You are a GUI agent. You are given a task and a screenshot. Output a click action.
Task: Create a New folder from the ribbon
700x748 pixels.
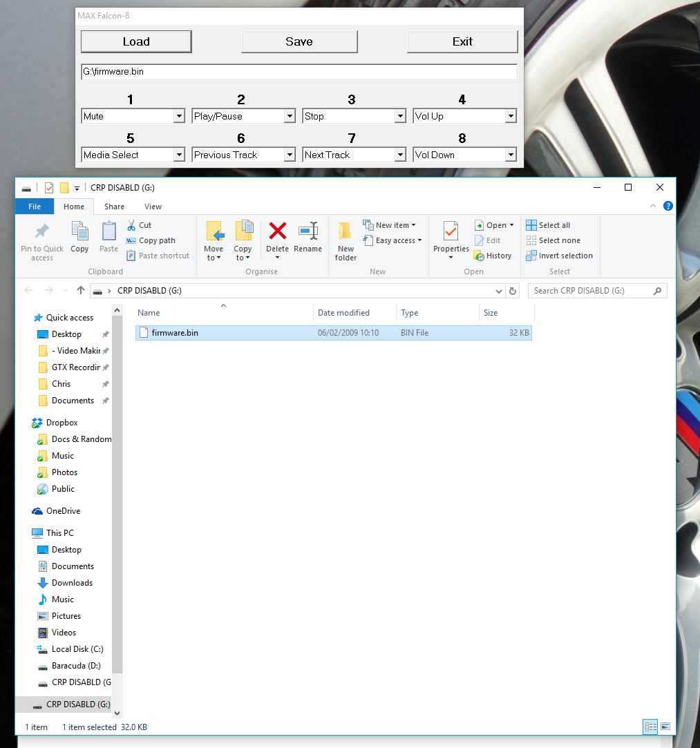(x=346, y=240)
